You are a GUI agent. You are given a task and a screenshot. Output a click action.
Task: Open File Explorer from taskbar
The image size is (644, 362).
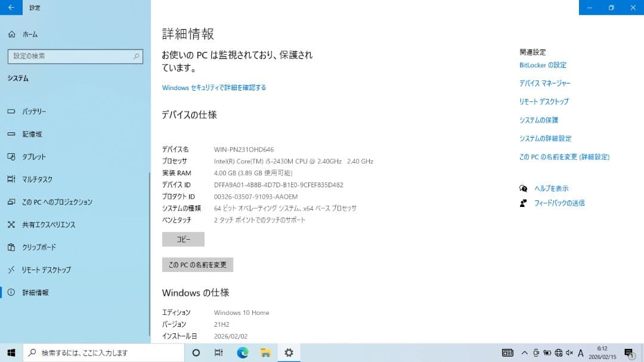coord(265,352)
